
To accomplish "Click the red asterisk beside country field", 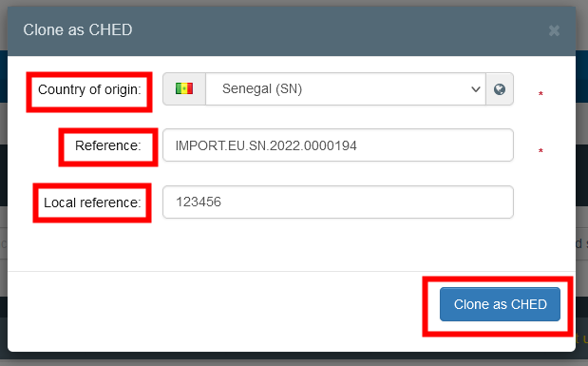I will pyautogui.click(x=541, y=94).
